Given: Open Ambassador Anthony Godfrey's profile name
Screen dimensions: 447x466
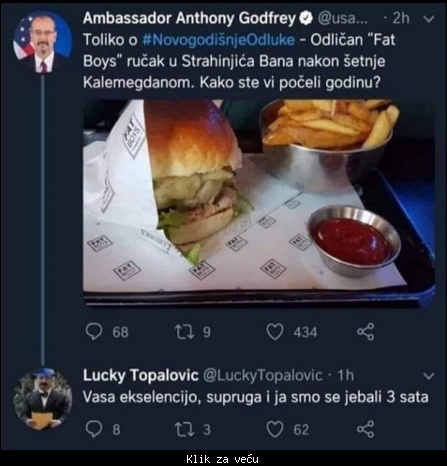Looking at the screenshot, I should tap(189, 18).
